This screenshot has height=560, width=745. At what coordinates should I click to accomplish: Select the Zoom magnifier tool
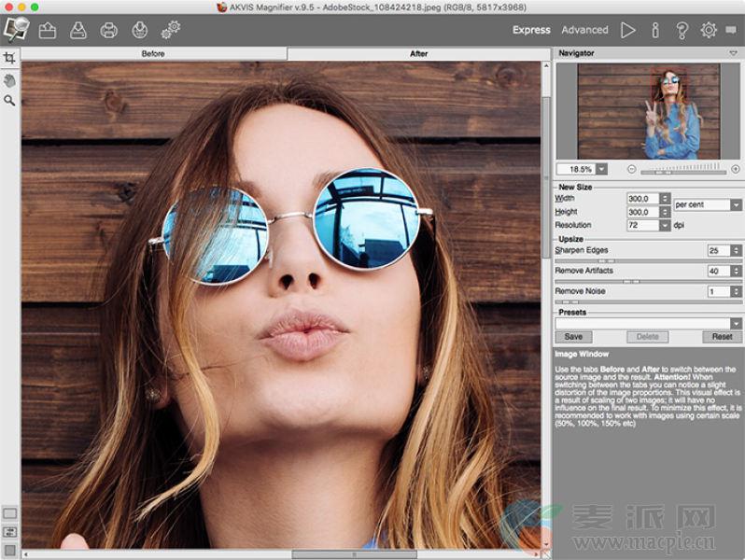click(9, 100)
